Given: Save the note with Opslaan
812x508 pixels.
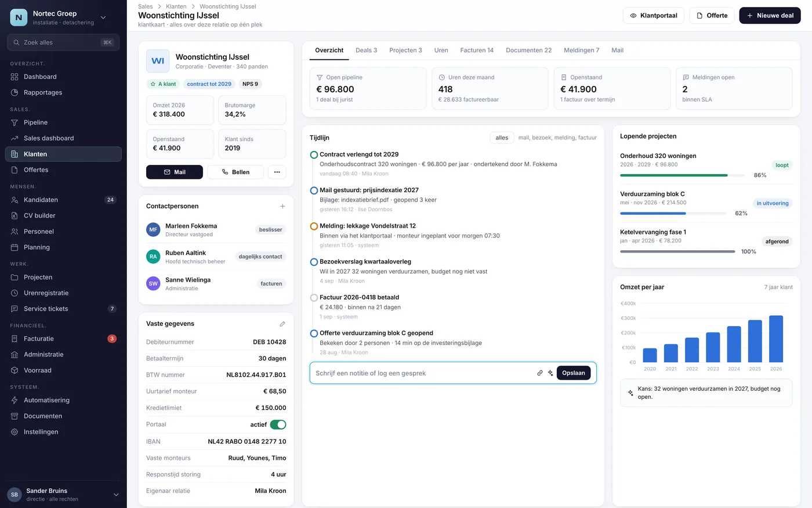Looking at the screenshot, I should coord(574,373).
